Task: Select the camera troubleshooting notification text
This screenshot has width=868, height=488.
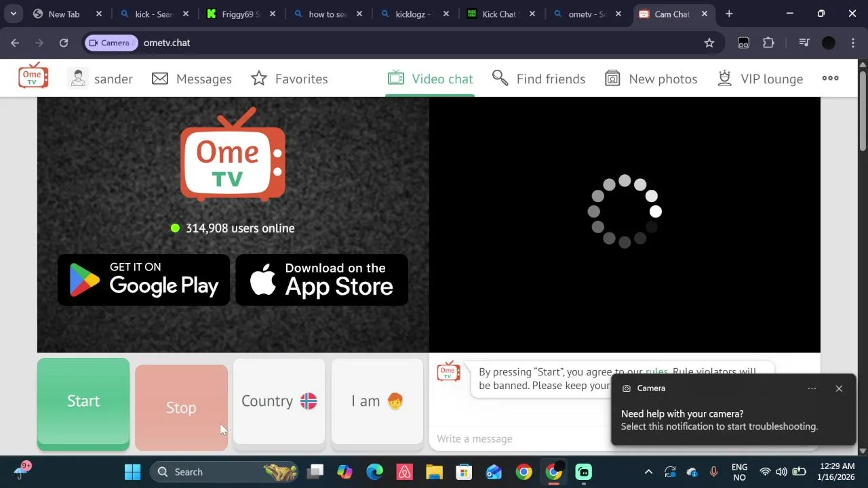Action: coord(719,420)
